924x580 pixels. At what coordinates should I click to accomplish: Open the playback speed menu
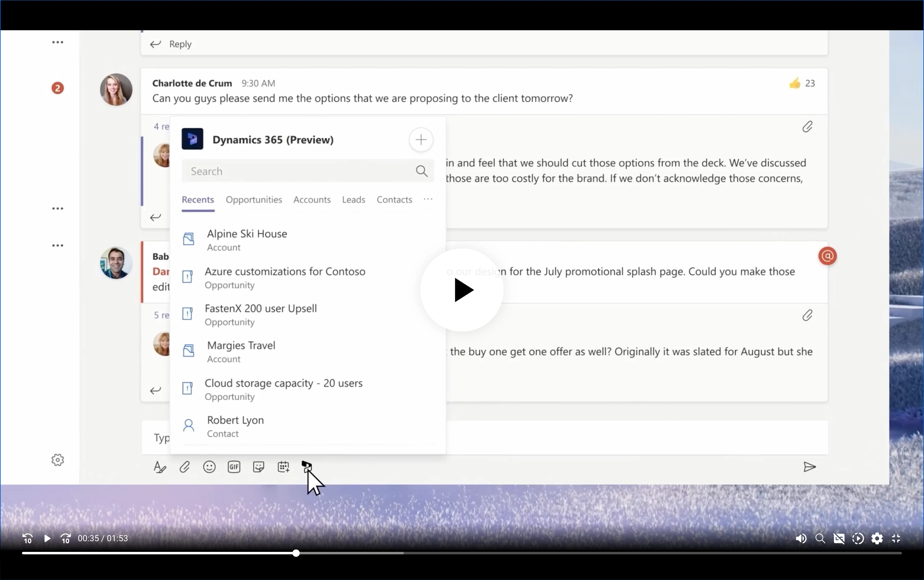[858, 538]
